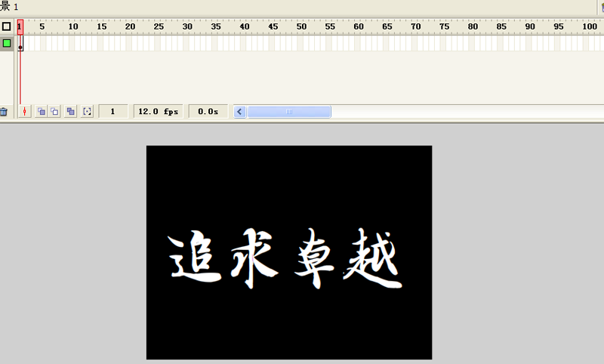Image resolution: width=604 pixels, height=364 pixels.
Task: Click the timeline scroll left arrow
Action: coord(239,112)
